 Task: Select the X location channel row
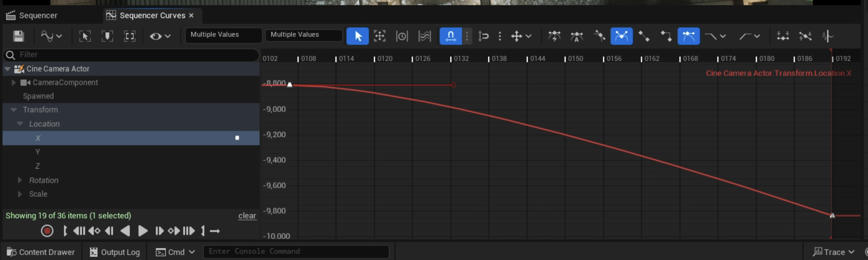[131, 138]
